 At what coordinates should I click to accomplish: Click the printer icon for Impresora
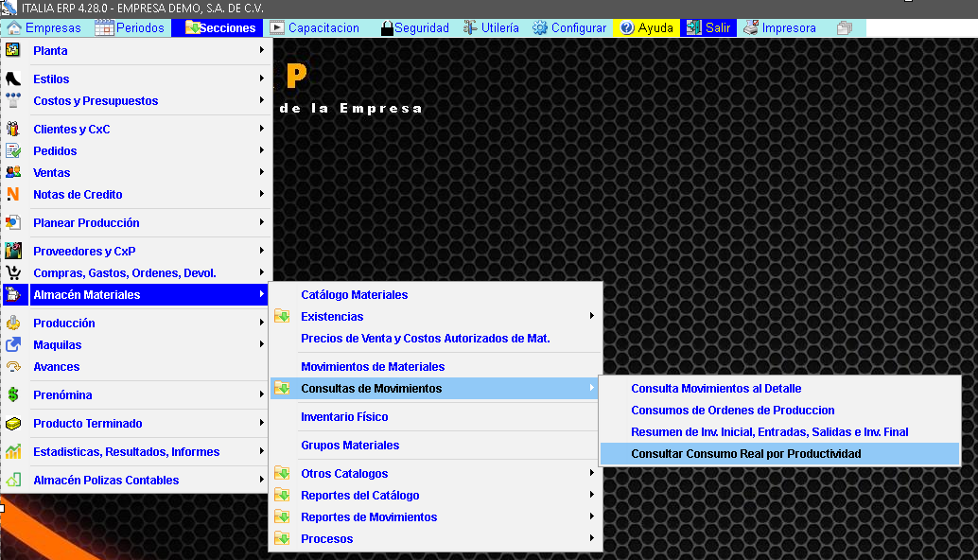pos(750,28)
